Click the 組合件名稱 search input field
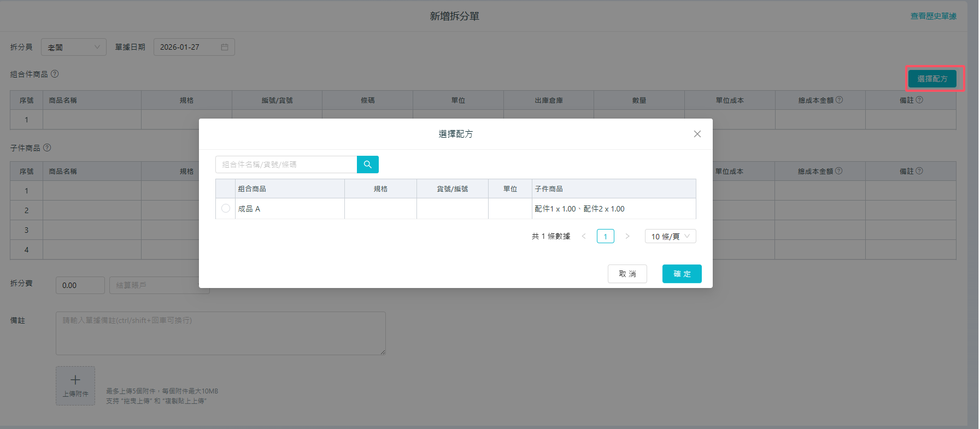This screenshot has width=980, height=429. [x=286, y=164]
